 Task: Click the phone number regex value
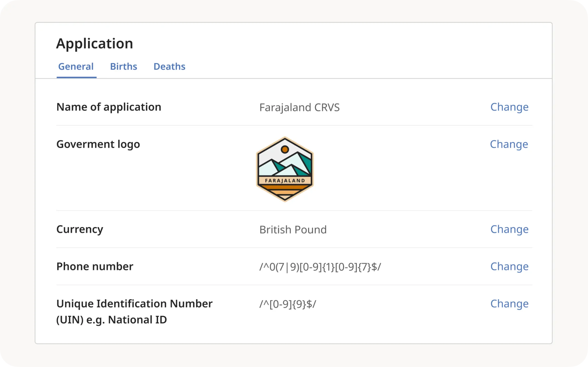pyautogui.click(x=320, y=267)
